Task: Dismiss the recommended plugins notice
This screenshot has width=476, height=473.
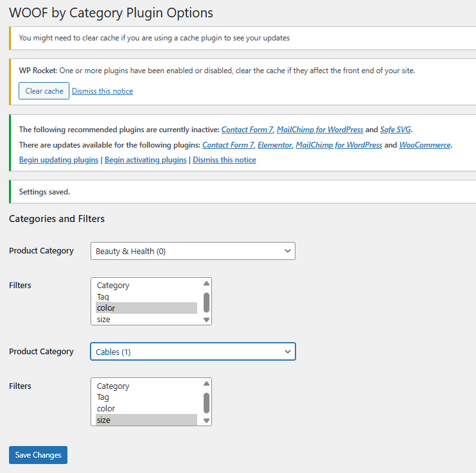Action: (224, 160)
